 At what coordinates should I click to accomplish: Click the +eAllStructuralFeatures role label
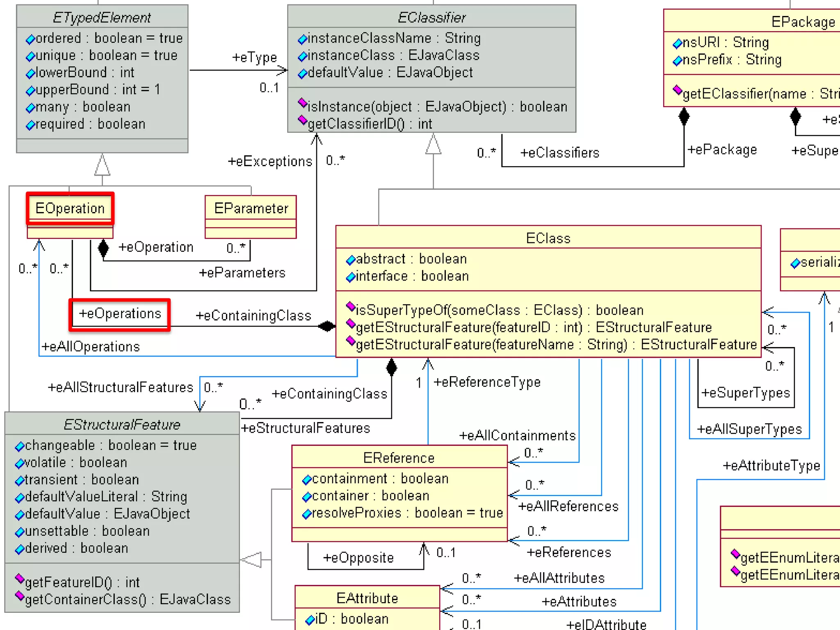click(120, 387)
